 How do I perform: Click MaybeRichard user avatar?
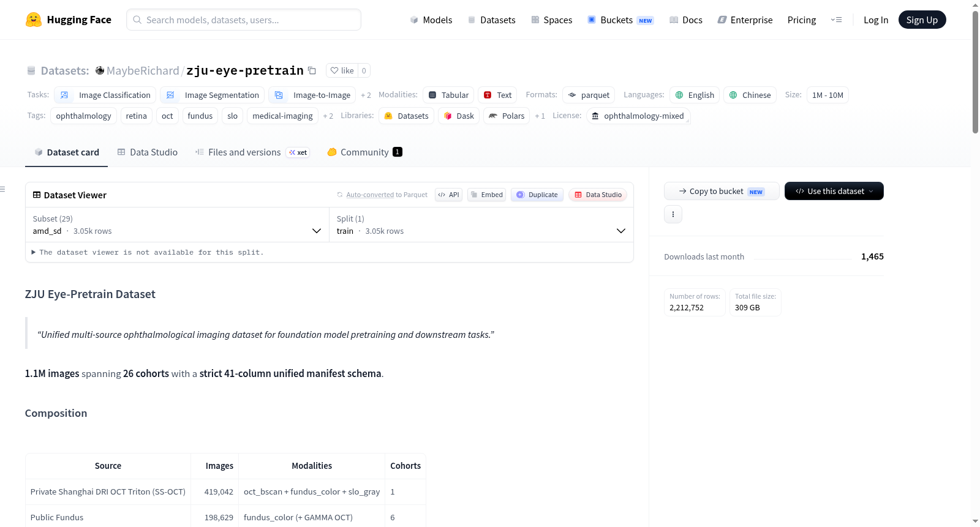click(100, 70)
